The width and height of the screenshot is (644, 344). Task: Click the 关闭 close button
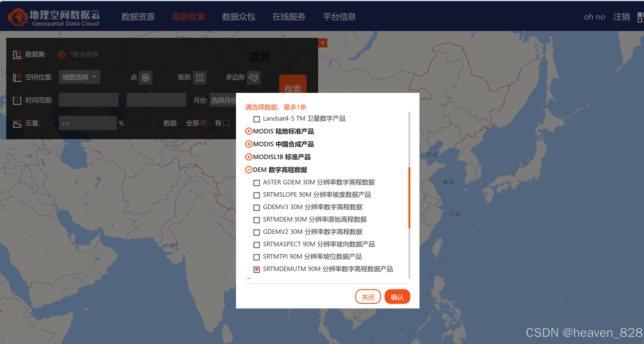(x=368, y=297)
